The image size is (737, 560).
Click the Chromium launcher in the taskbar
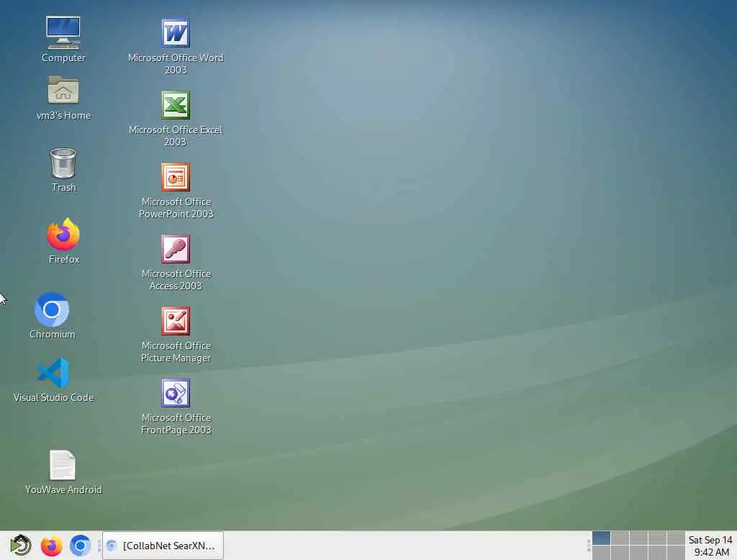(81, 546)
